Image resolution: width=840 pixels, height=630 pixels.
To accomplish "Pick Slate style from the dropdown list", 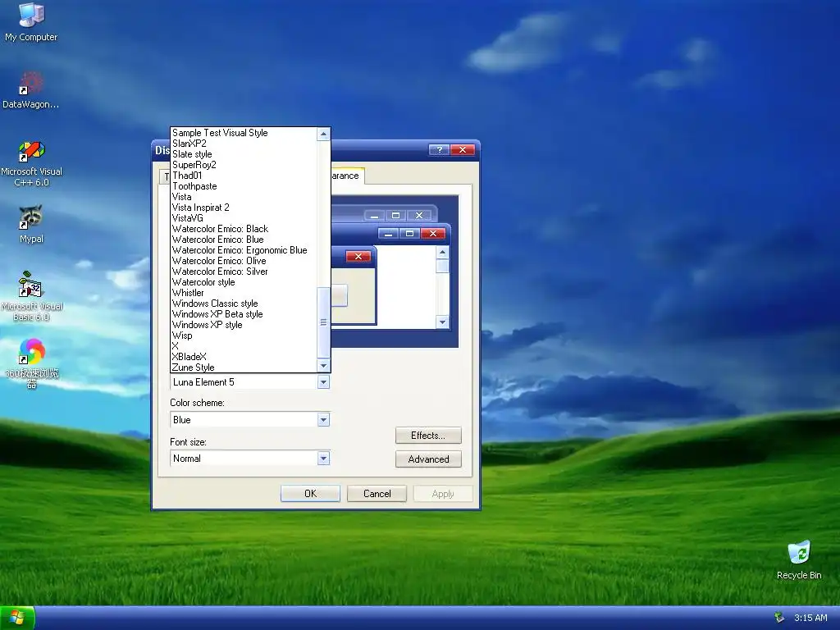I will click(x=244, y=154).
